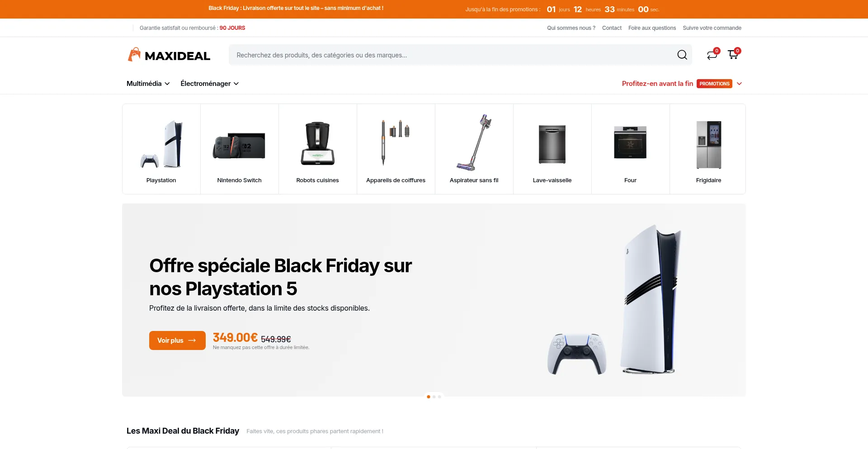Select the Playstation category tile
The image size is (868, 449).
[x=161, y=149]
